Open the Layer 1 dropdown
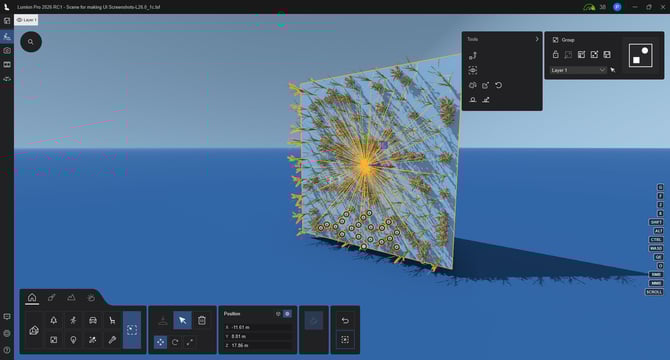Viewport: 670px width, 360px height. [x=578, y=70]
